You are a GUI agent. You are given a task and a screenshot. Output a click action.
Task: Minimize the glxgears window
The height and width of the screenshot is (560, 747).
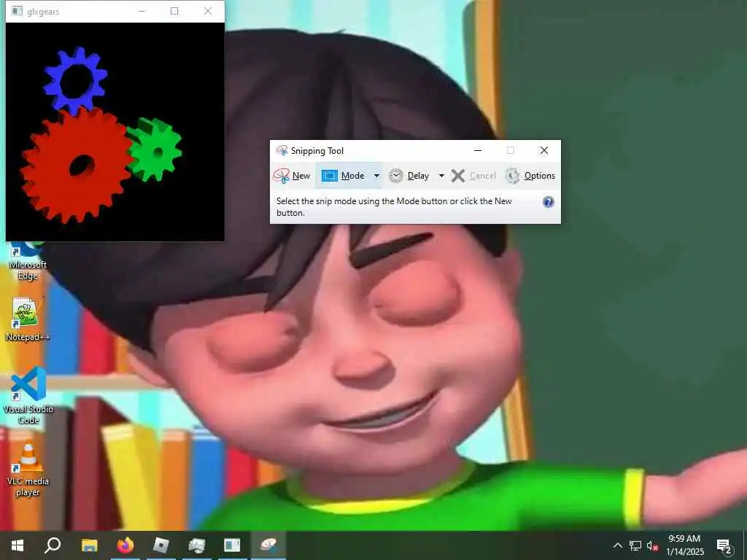(x=142, y=11)
